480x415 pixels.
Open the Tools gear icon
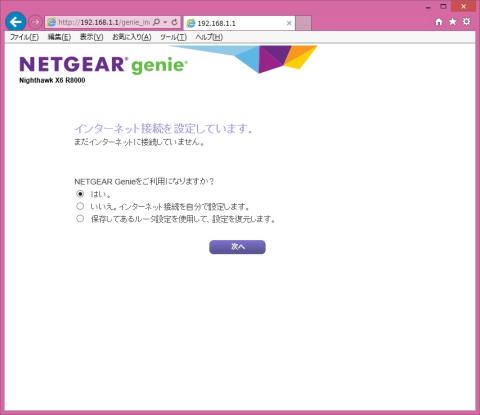[x=466, y=22]
